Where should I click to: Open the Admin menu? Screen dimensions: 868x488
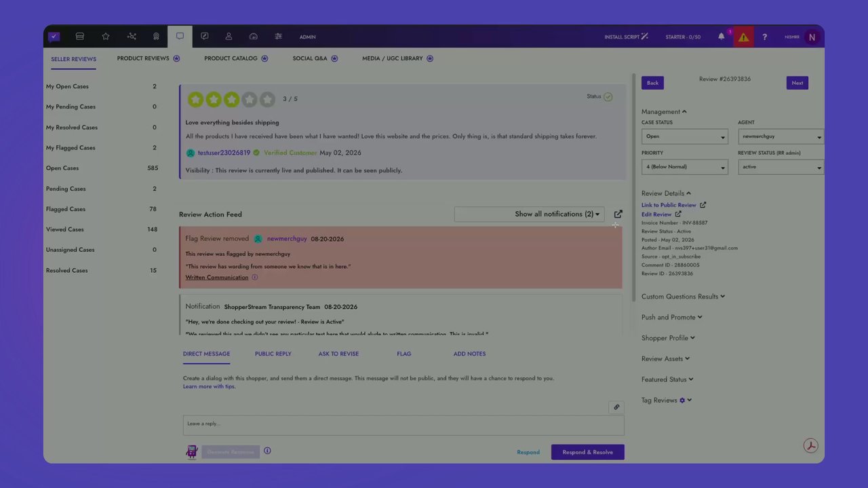[307, 37]
